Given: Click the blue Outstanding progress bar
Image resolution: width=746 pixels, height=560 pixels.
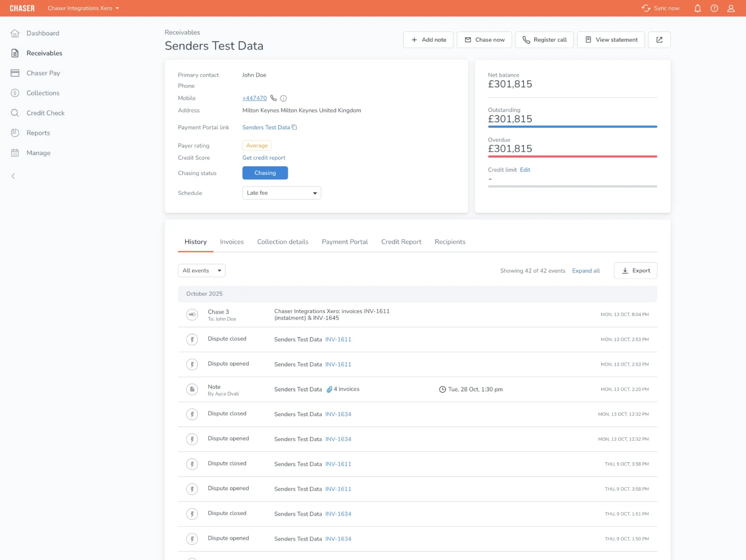Looking at the screenshot, I should pyautogui.click(x=572, y=127).
